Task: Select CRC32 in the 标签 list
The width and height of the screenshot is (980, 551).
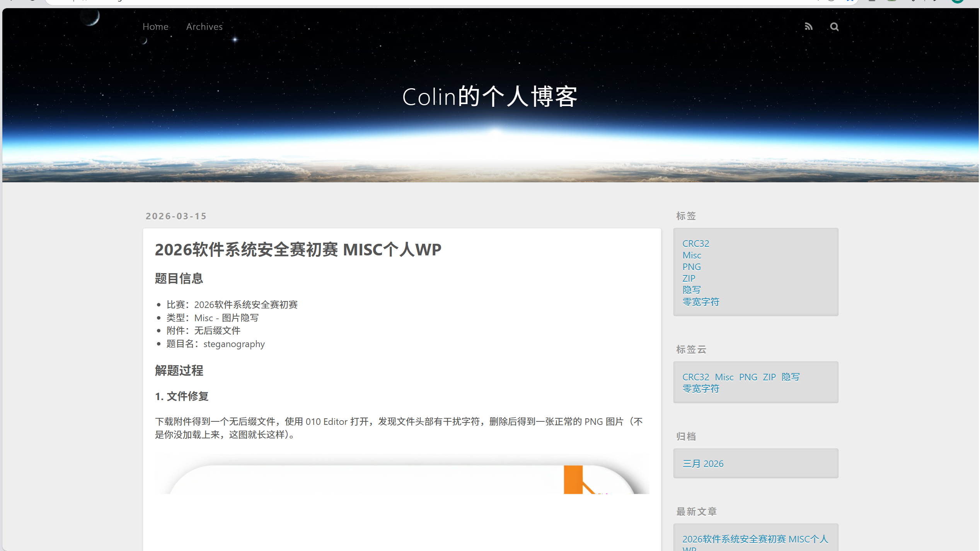Action: click(x=695, y=244)
